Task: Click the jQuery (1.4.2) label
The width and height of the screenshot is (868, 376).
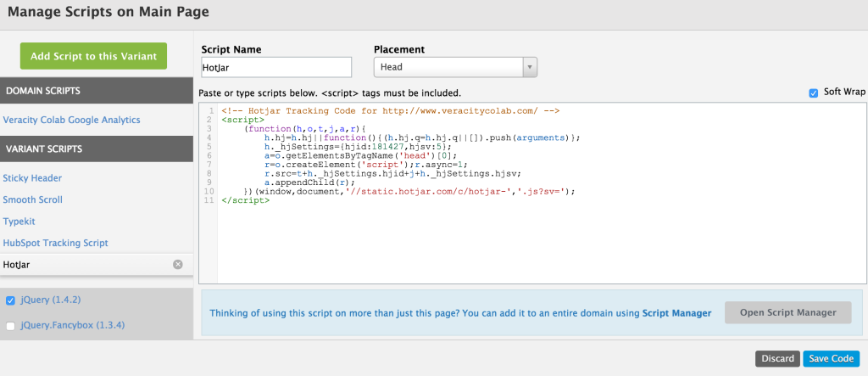Action: coord(50,300)
